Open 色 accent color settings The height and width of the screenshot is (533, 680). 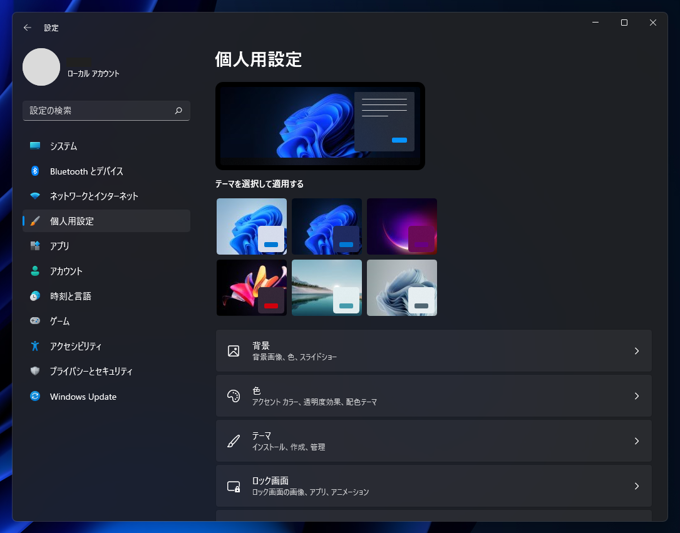click(x=434, y=396)
